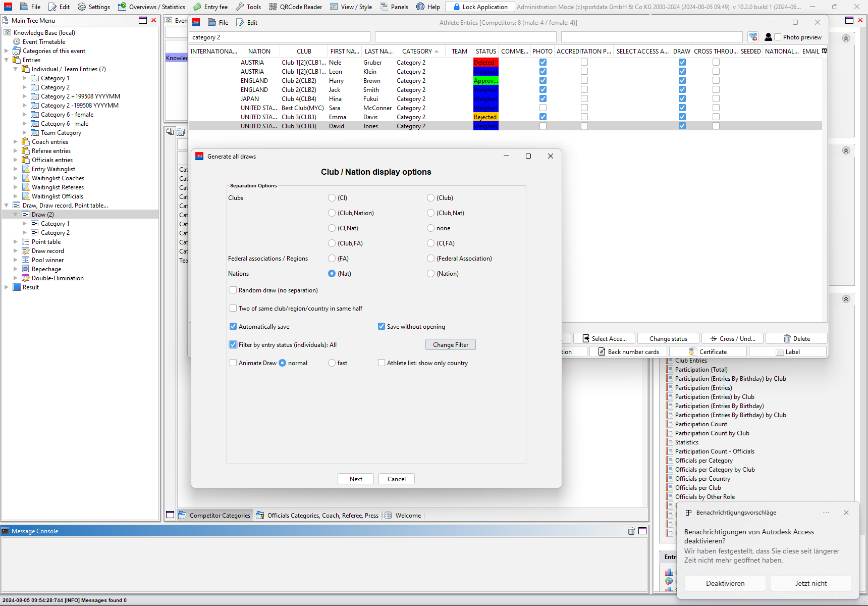
Task: Click the Label icon button
Action: tap(788, 351)
